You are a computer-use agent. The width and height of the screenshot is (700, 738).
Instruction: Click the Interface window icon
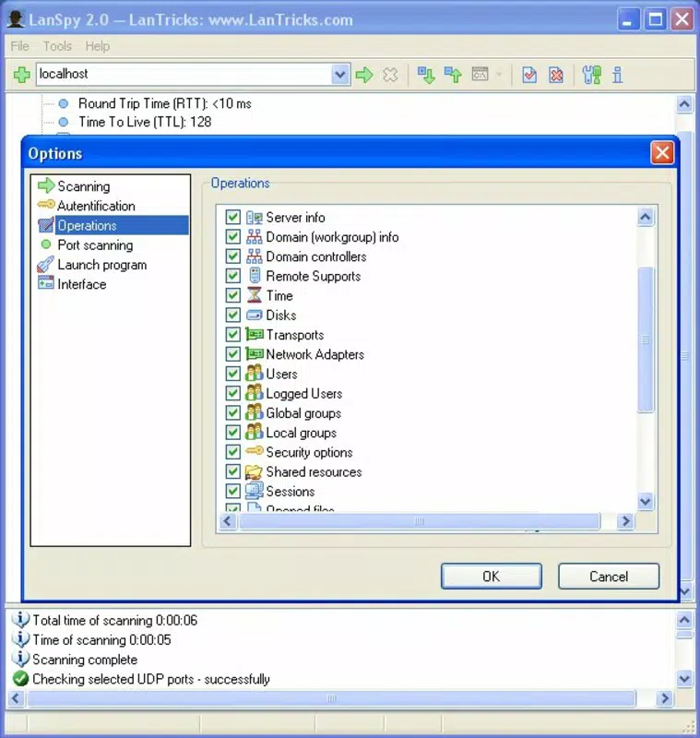(45, 282)
